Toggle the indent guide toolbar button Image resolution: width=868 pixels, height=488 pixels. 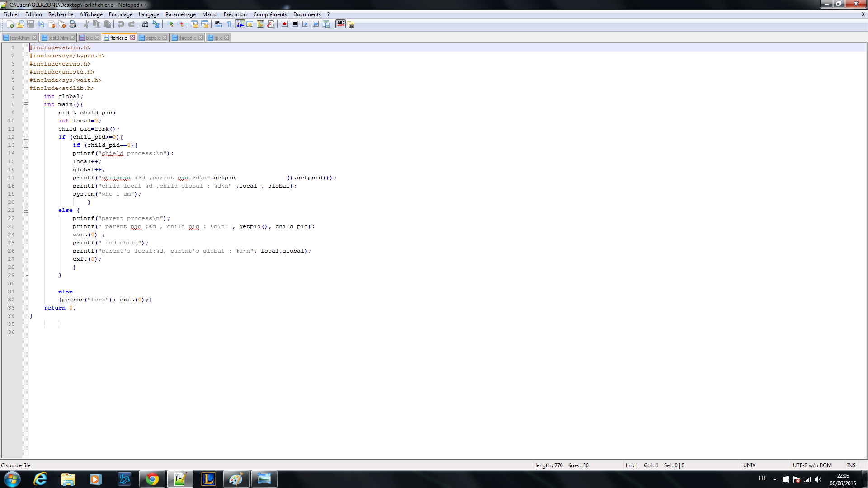(240, 24)
